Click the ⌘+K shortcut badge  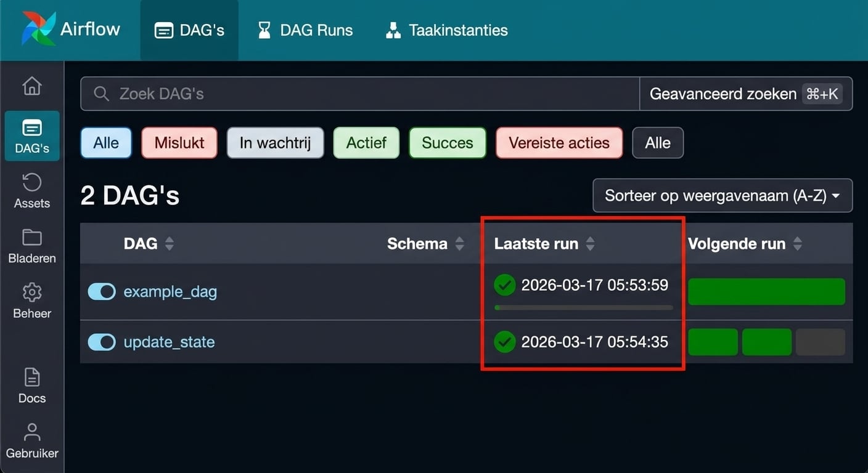point(822,94)
